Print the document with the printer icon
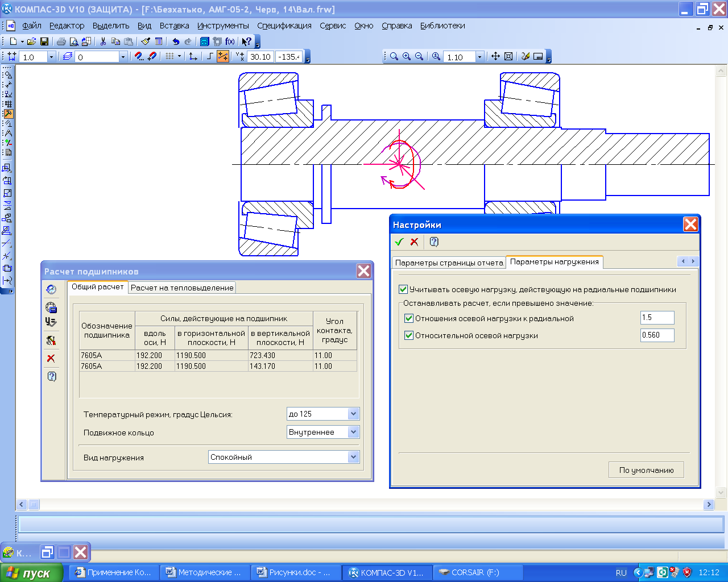 pyautogui.click(x=61, y=41)
